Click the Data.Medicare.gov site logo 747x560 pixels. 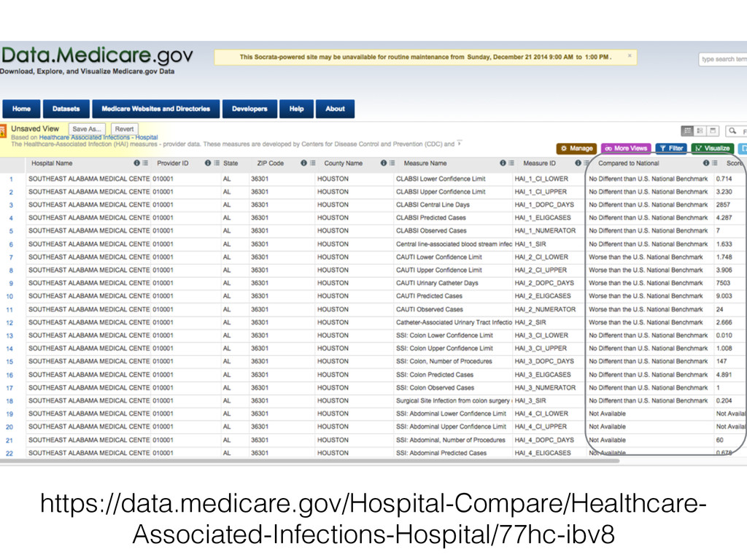pos(97,55)
